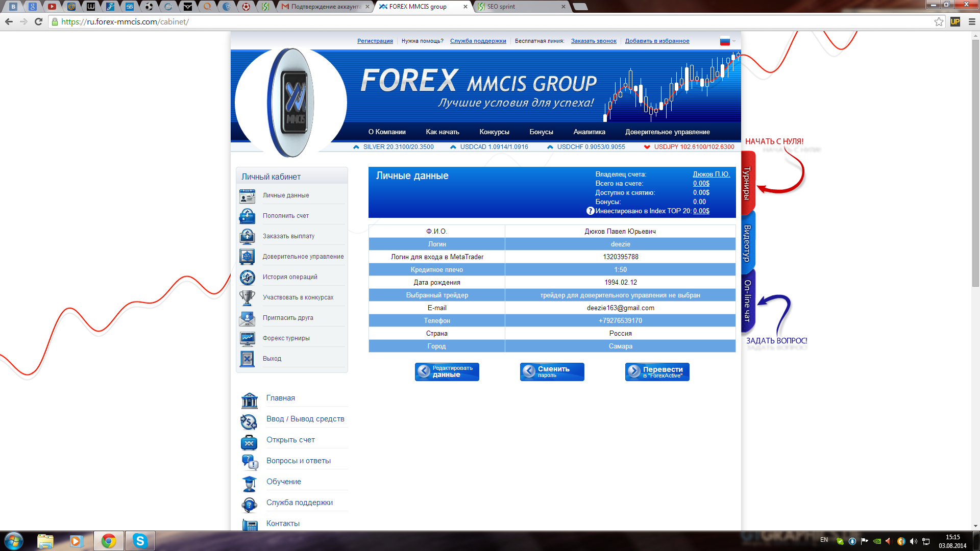The image size is (980, 551).
Task: Click the volume icon in the system tray
Action: (913, 541)
